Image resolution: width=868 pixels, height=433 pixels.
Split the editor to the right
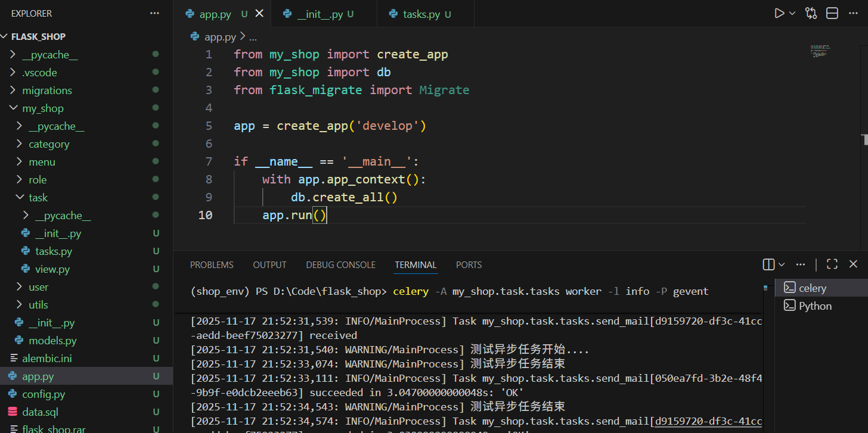click(x=832, y=13)
